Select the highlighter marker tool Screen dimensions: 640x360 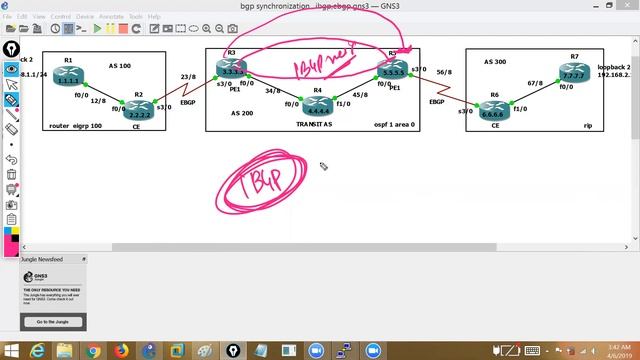point(11,100)
